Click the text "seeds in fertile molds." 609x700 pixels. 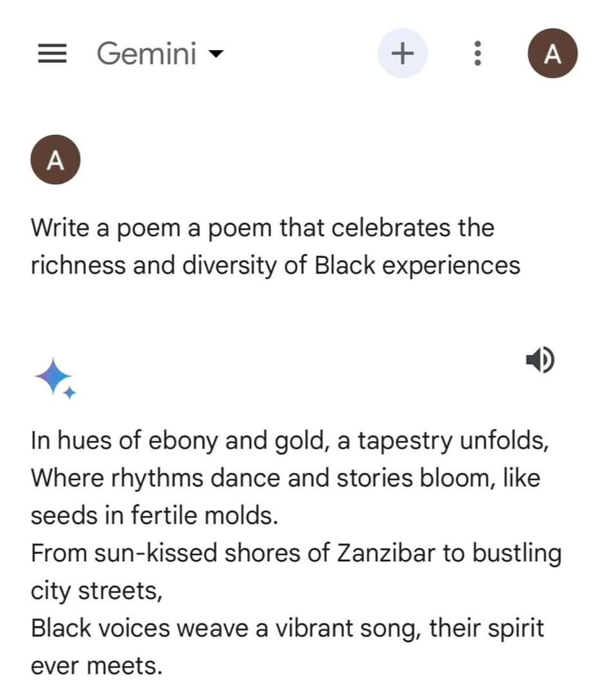(155, 516)
